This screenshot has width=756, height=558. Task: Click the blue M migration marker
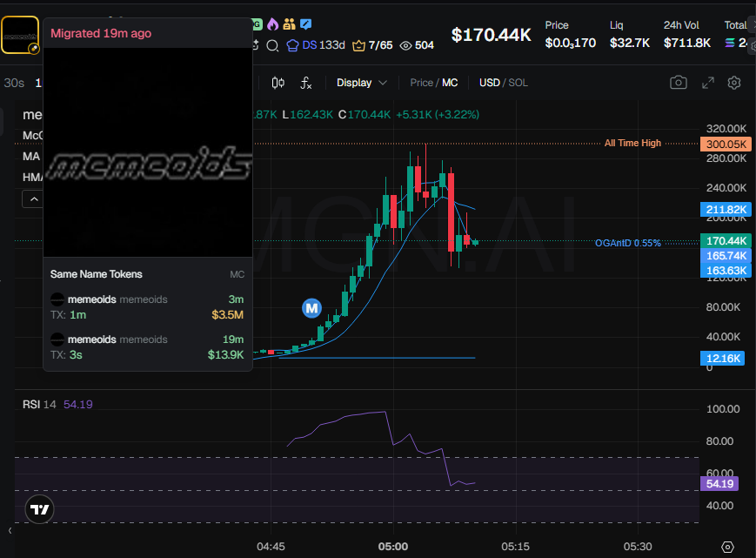pos(311,308)
